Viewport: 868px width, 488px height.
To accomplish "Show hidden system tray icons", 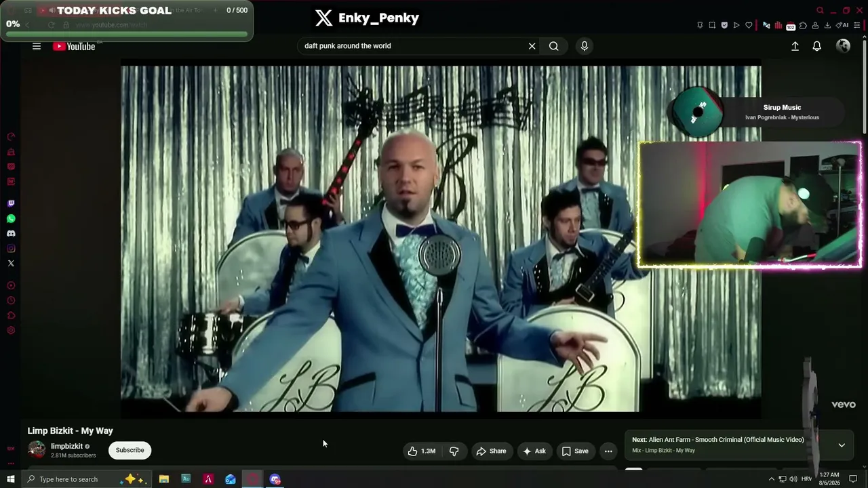I will coord(771,479).
